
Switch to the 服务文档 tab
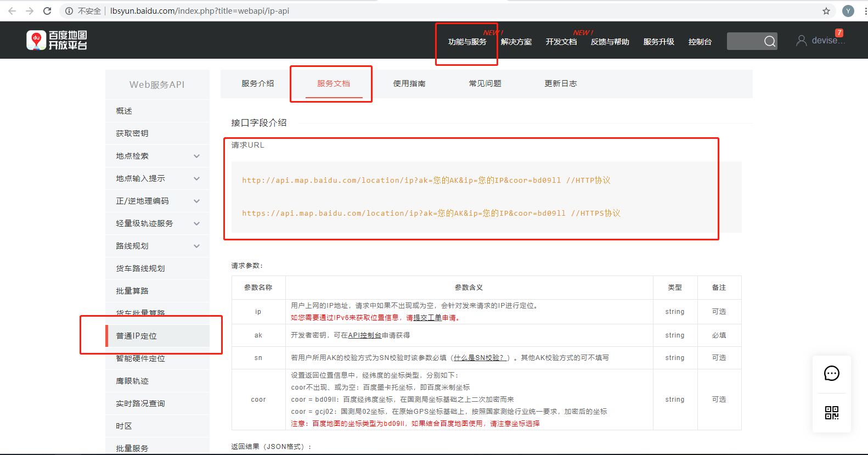tap(334, 83)
